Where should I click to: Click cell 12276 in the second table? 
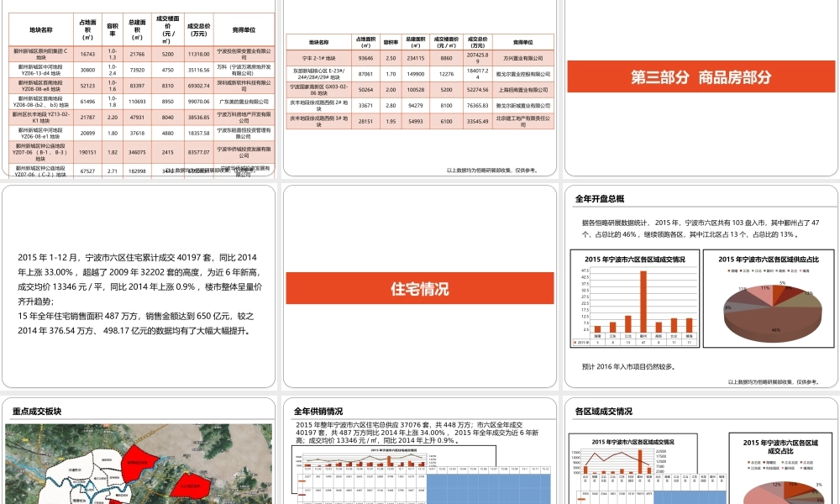coord(446,74)
